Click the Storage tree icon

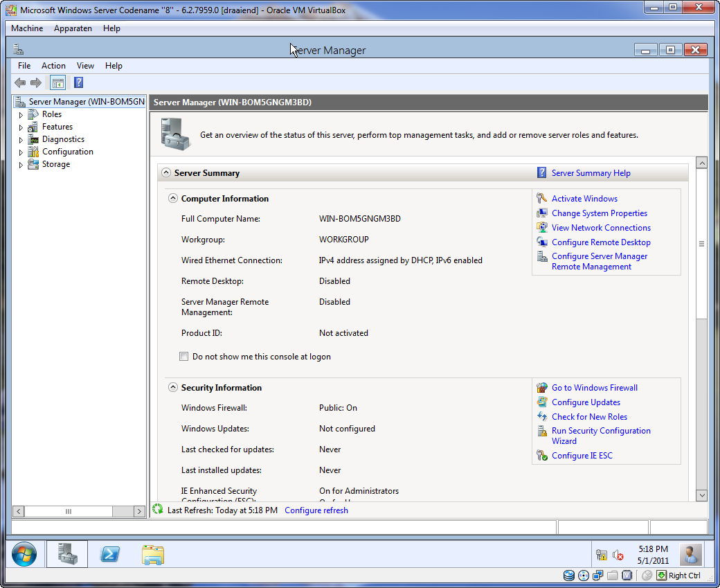point(33,164)
